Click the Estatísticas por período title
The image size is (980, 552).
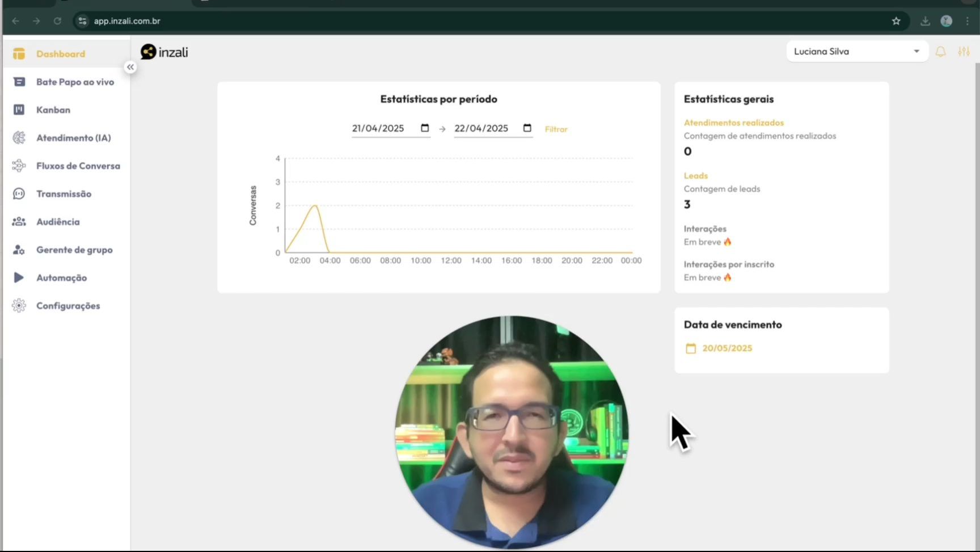coord(438,99)
